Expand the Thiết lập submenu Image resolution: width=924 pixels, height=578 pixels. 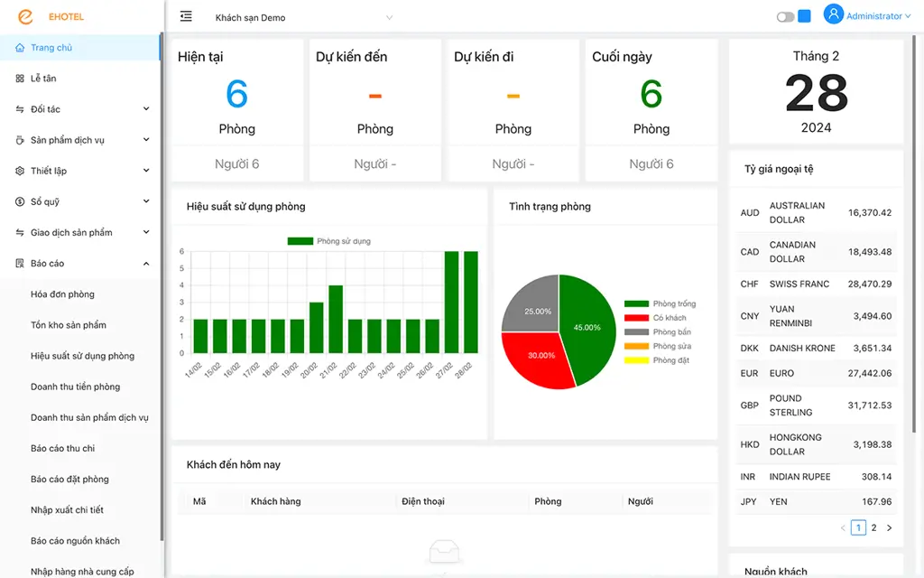[146, 171]
